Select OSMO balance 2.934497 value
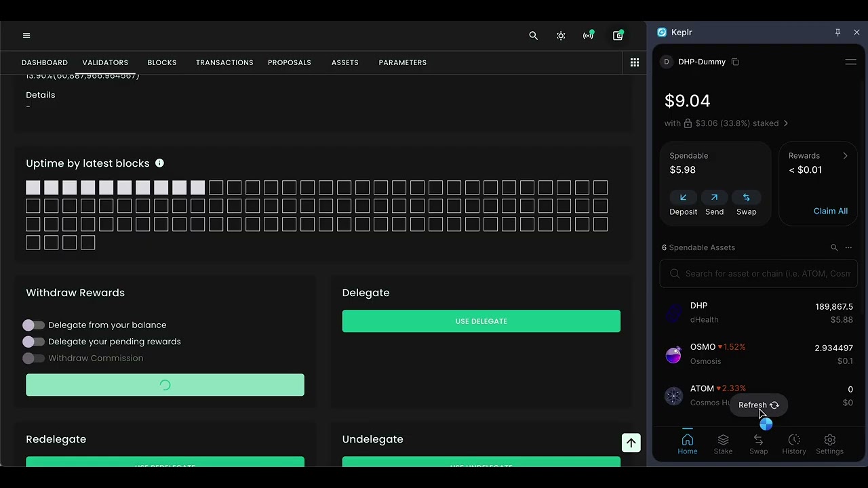The image size is (868, 488). pyautogui.click(x=834, y=348)
